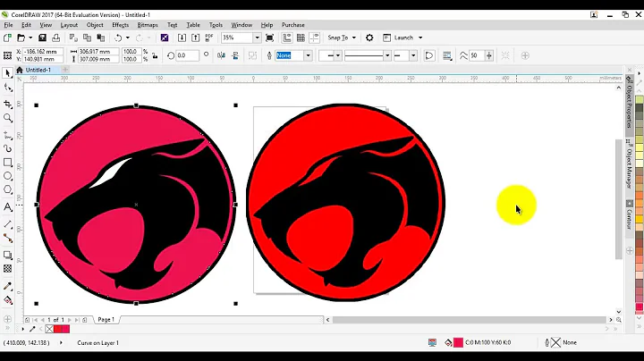The height and width of the screenshot is (361, 644).
Task: Select the Page 1 tab
Action: tap(106, 320)
